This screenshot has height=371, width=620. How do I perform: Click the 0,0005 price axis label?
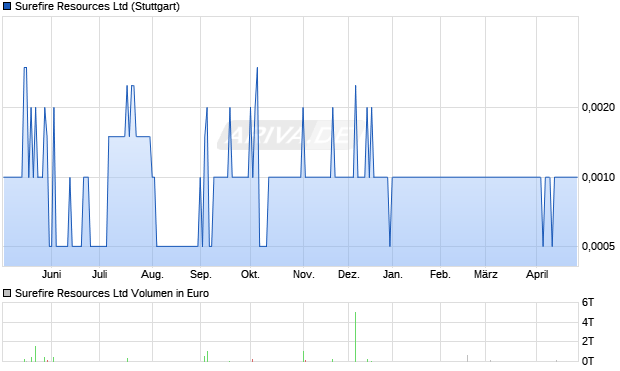click(598, 246)
